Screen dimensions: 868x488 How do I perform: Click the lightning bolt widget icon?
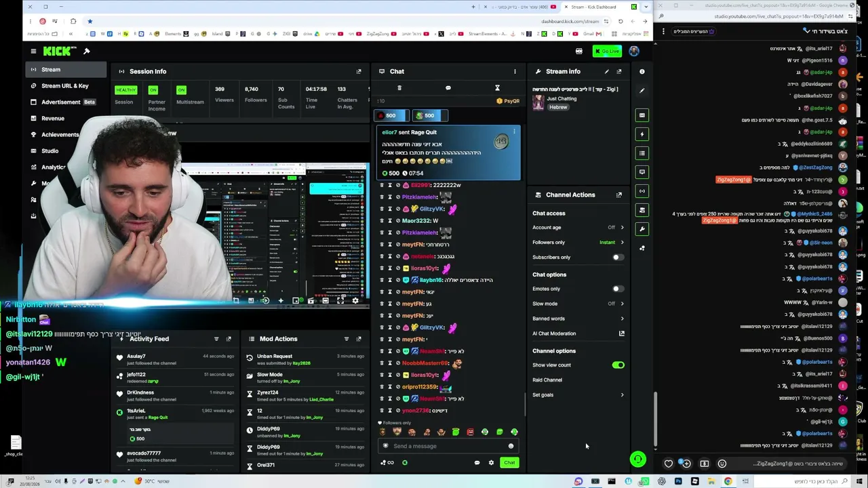(x=642, y=134)
